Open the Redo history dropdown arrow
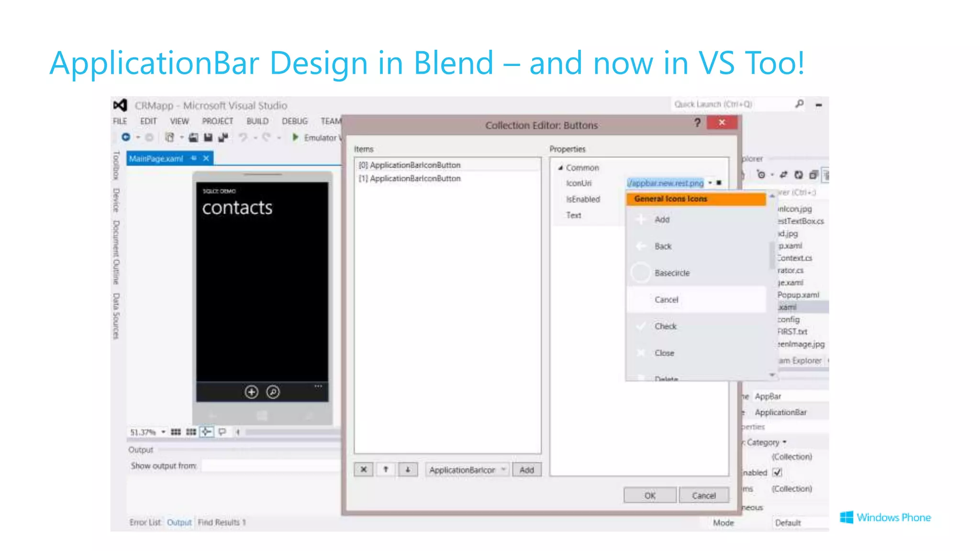The width and height of the screenshot is (980, 551). click(279, 138)
